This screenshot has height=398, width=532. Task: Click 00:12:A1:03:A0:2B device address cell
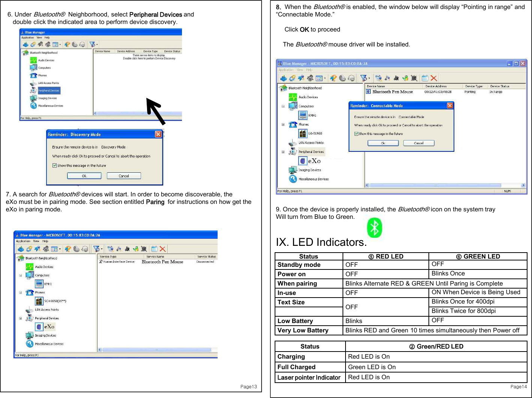[438, 92]
